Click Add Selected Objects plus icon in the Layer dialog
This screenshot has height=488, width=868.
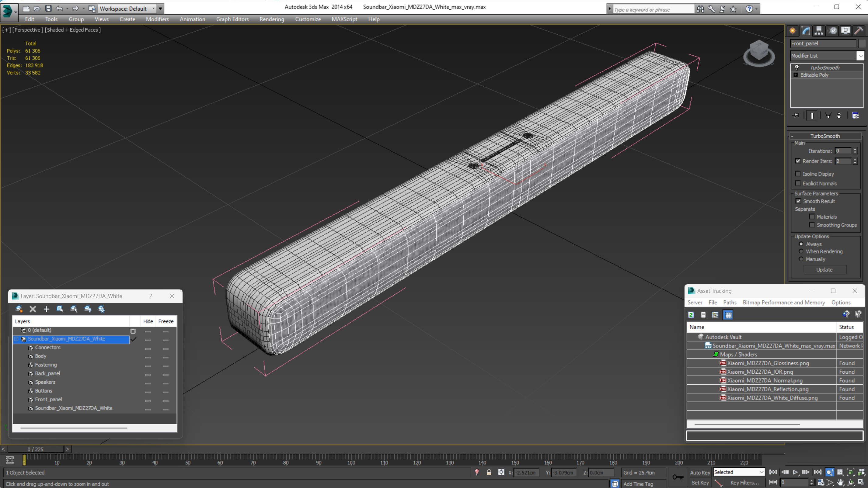(47, 309)
